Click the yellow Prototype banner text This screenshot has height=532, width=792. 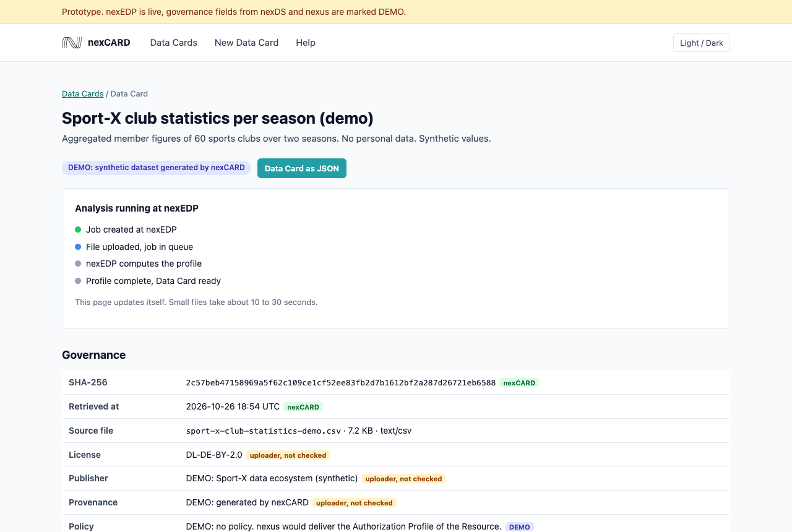click(234, 12)
